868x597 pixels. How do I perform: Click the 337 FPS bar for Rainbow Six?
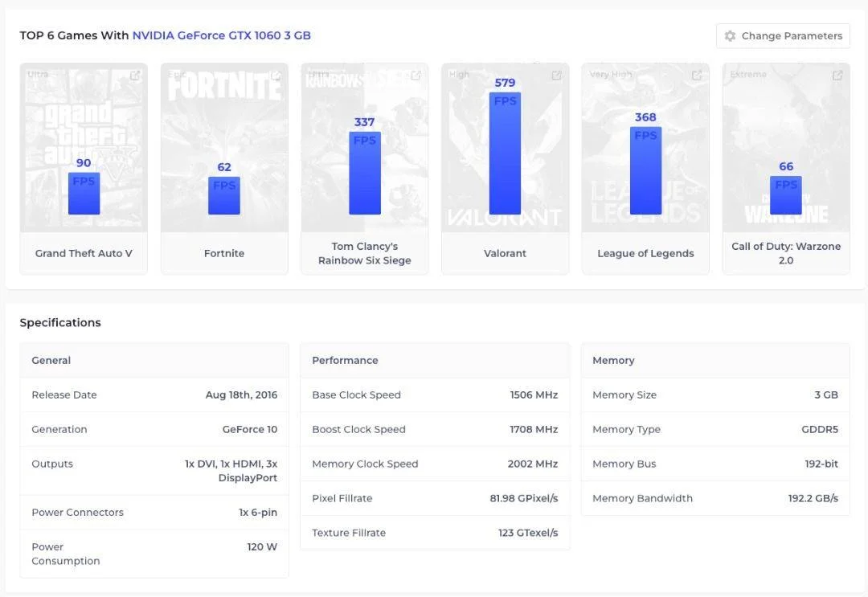365,174
